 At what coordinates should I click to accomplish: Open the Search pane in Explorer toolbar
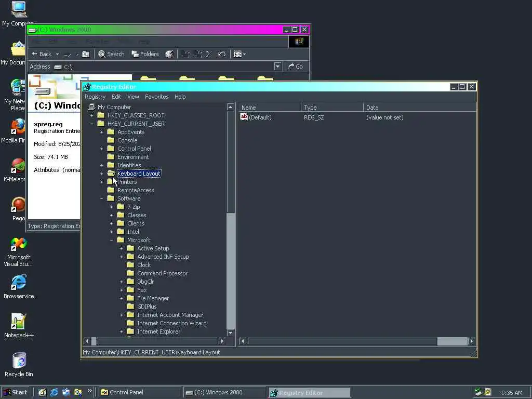click(111, 54)
